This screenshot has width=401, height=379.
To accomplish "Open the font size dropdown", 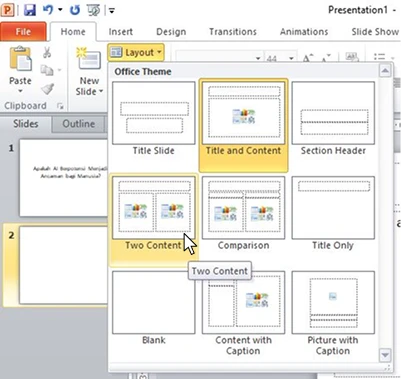I will (x=291, y=58).
